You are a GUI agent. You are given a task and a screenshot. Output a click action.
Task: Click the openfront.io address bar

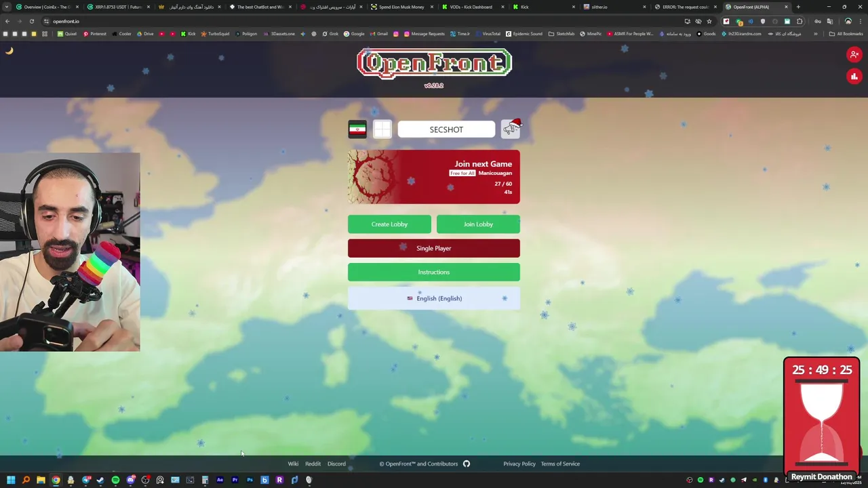click(366, 21)
